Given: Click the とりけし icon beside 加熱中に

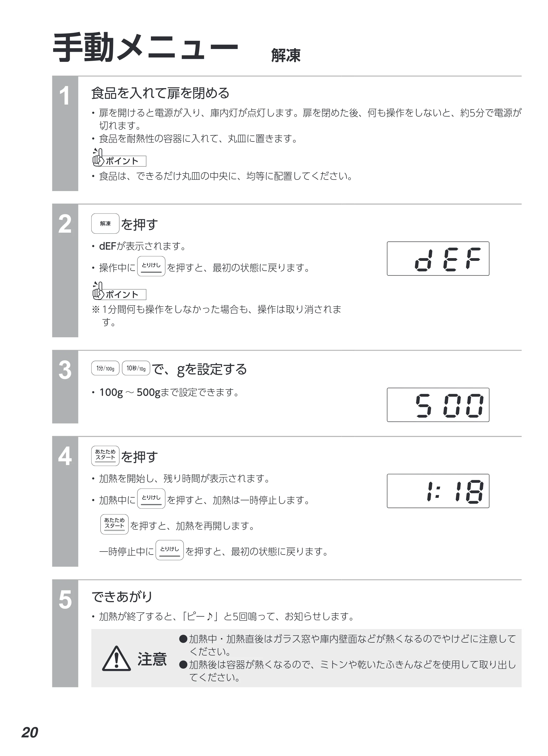Looking at the screenshot, I should point(151,498).
